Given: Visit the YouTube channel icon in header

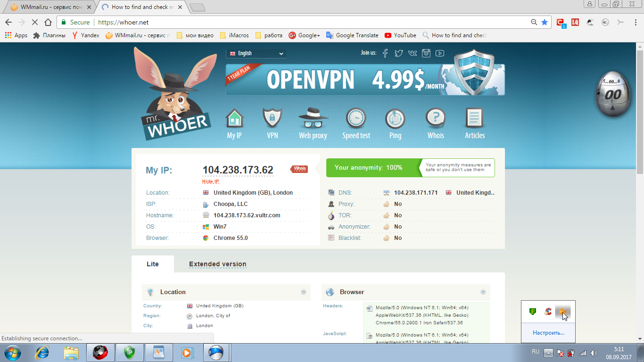Looking at the screenshot, I should tap(440, 53).
